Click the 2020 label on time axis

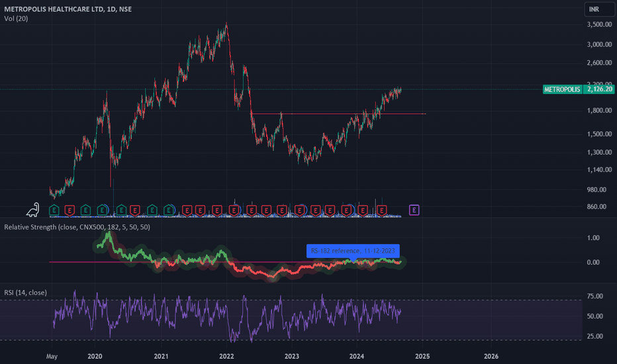pyautogui.click(x=95, y=356)
